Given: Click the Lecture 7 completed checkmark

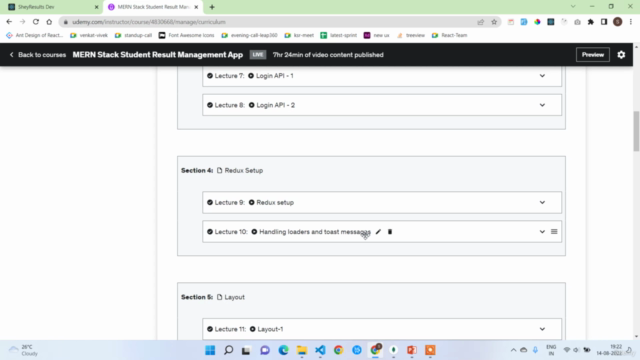Looking at the screenshot, I should [x=210, y=76].
